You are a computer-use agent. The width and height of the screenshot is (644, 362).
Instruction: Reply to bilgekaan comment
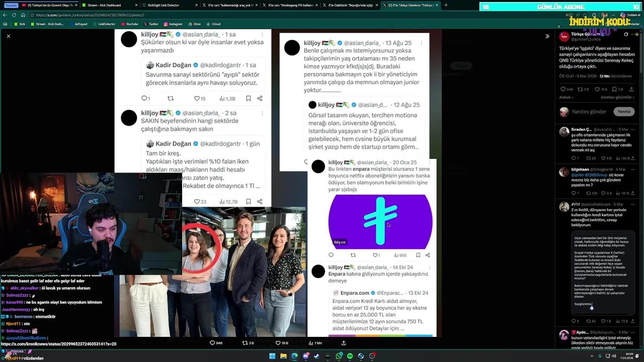pyautogui.click(x=573, y=193)
